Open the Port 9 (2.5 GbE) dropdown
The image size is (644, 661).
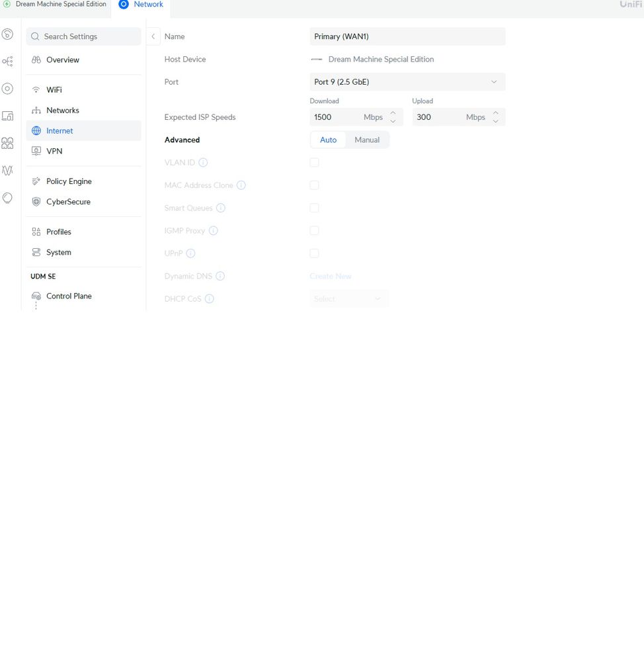(407, 82)
